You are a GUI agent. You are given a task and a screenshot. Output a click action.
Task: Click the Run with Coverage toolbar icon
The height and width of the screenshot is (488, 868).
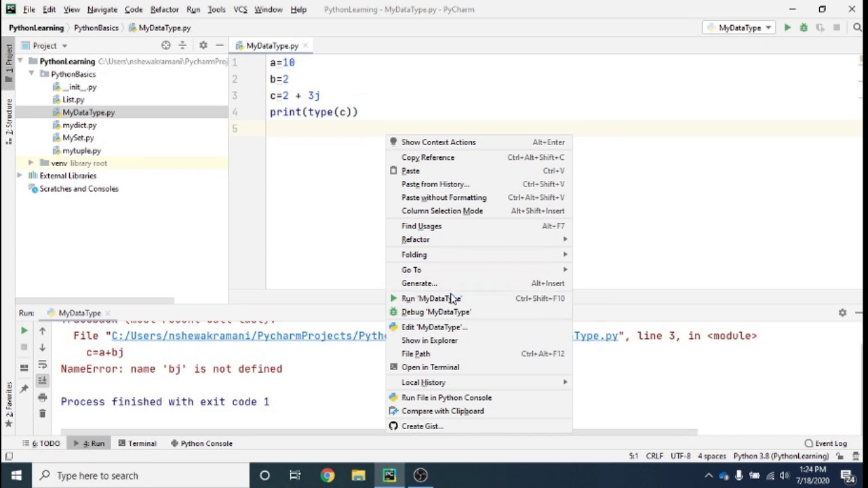[x=820, y=28]
